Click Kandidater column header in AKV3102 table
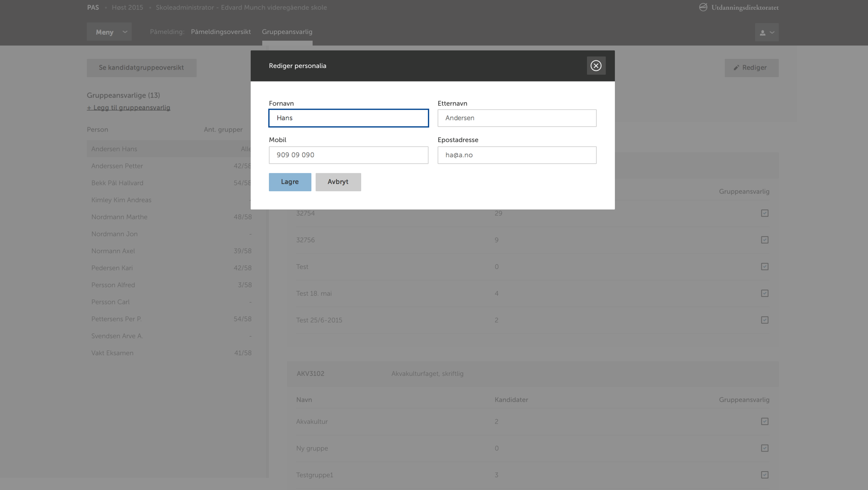Image resolution: width=868 pixels, height=490 pixels. 511,400
